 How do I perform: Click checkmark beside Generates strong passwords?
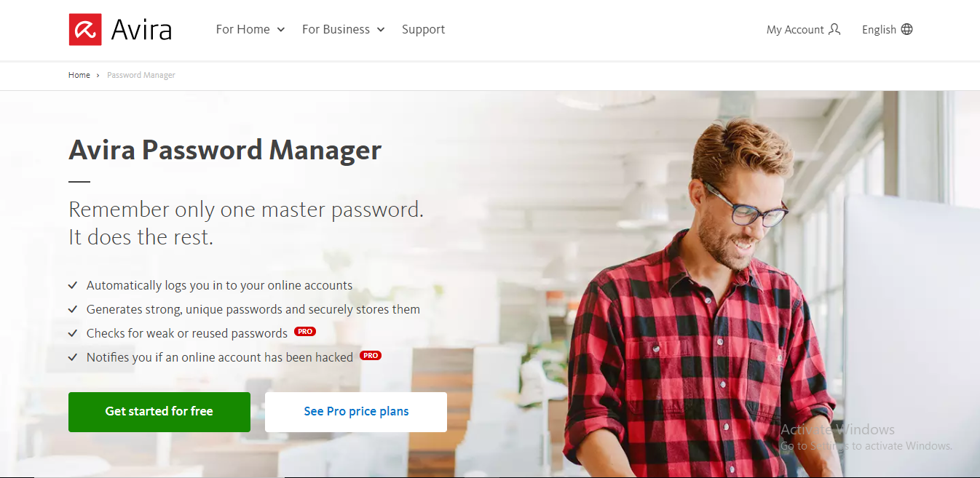tap(73, 309)
